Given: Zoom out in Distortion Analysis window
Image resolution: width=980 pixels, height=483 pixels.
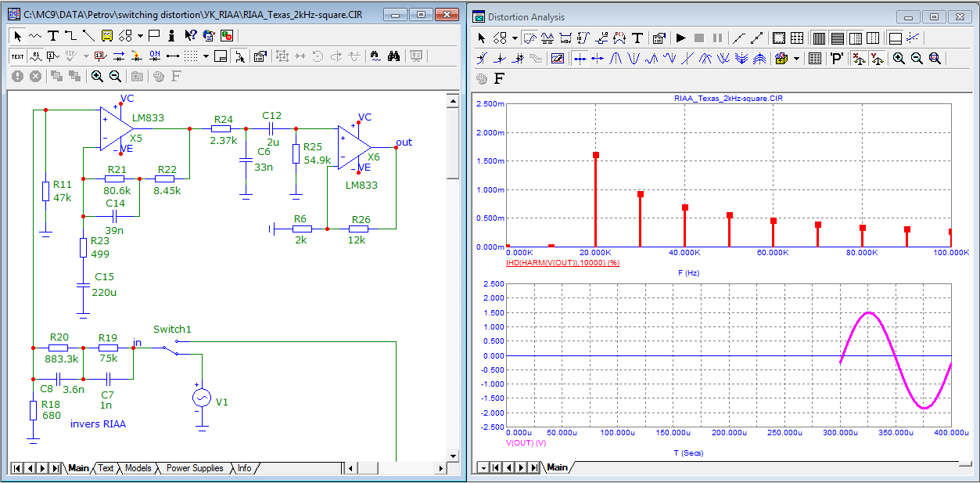Looking at the screenshot, I should click(917, 58).
